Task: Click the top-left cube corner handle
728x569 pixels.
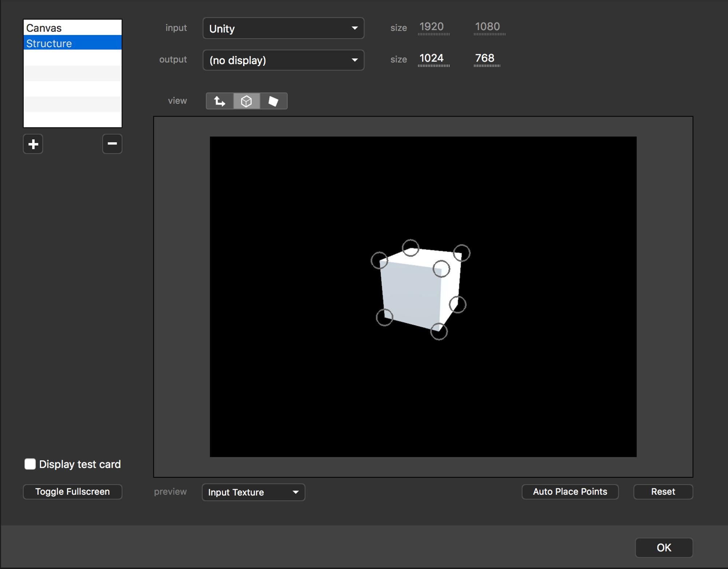Action: point(379,260)
